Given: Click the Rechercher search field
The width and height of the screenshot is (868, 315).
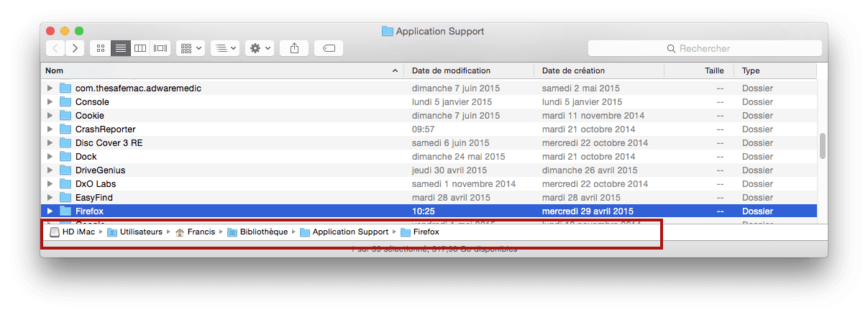Looking at the screenshot, I should tap(705, 48).
